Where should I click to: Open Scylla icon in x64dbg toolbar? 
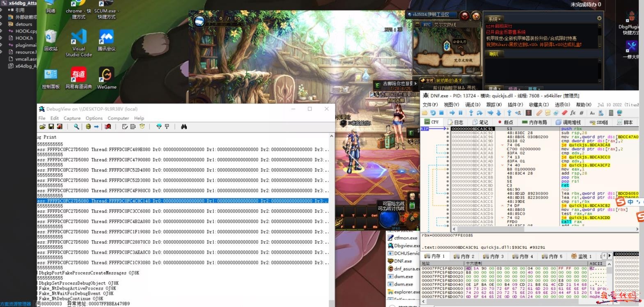click(x=529, y=113)
